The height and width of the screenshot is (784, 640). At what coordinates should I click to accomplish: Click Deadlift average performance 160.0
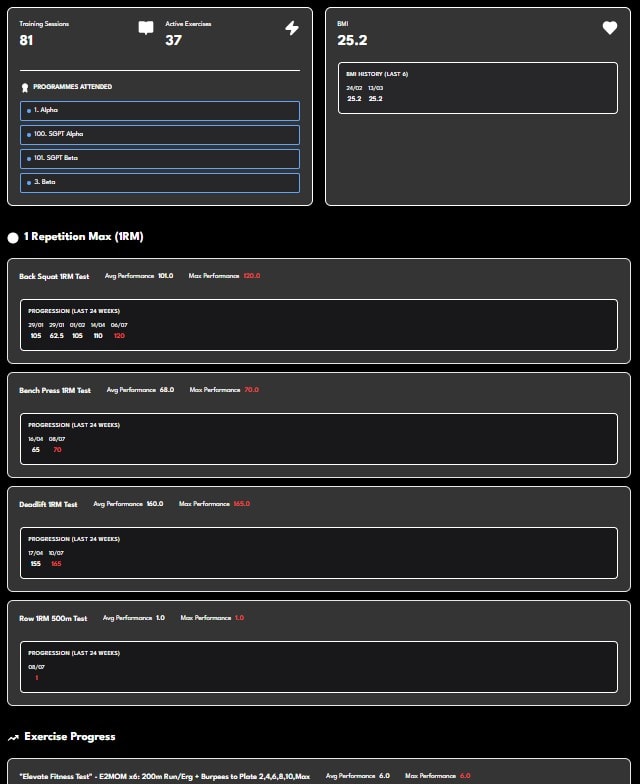click(x=155, y=504)
